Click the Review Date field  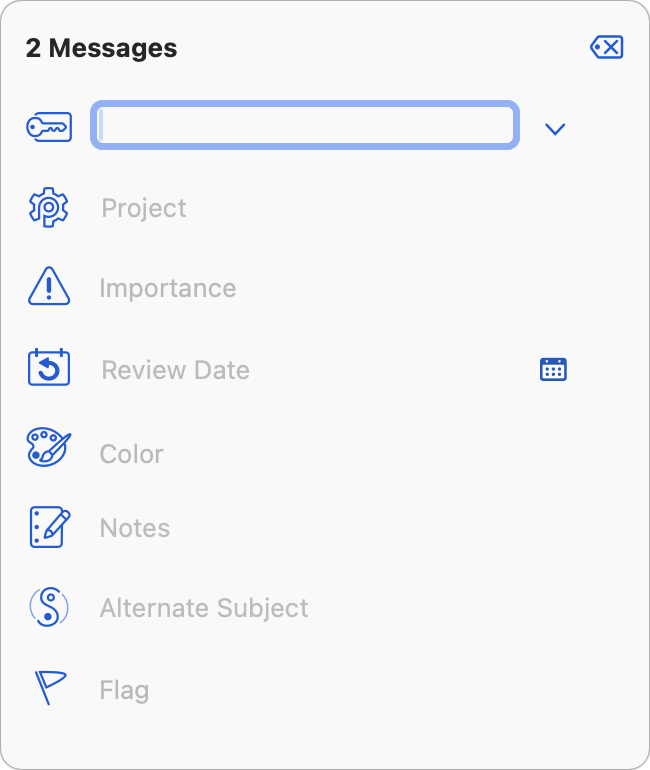[x=176, y=370]
